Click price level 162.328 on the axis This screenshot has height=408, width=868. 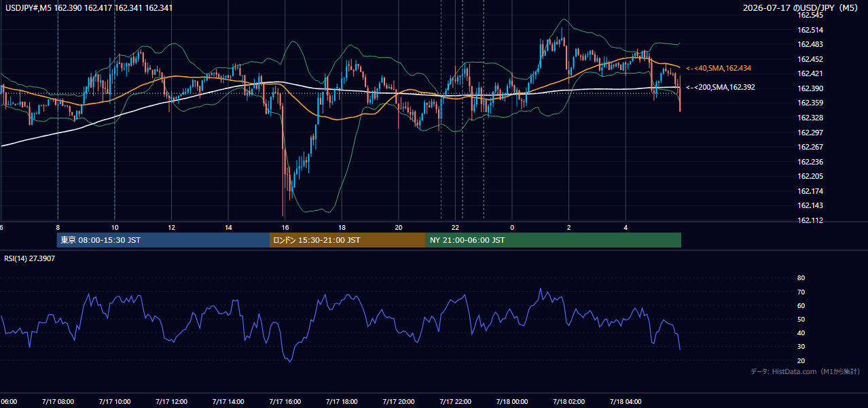[x=810, y=118]
